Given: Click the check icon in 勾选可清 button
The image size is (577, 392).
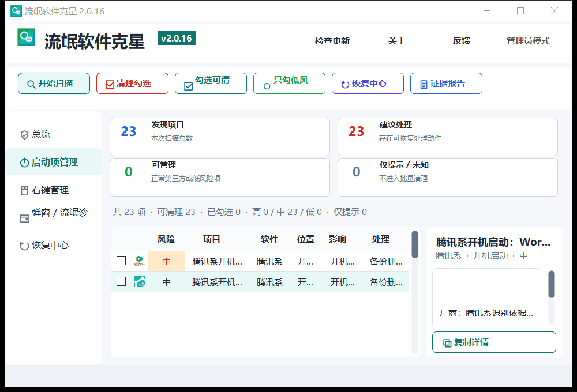Looking at the screenshot, I should pyautogui.click(x=189, y=86).
